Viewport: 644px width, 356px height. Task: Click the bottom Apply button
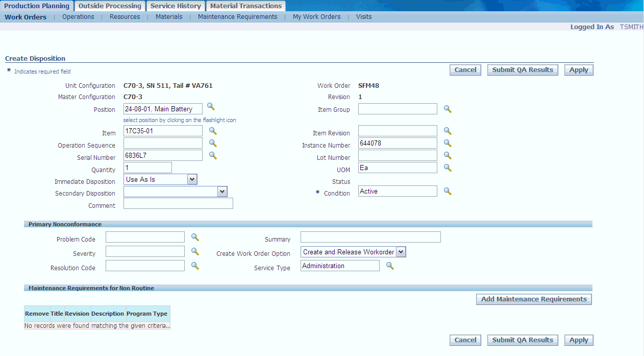point(579,340)
